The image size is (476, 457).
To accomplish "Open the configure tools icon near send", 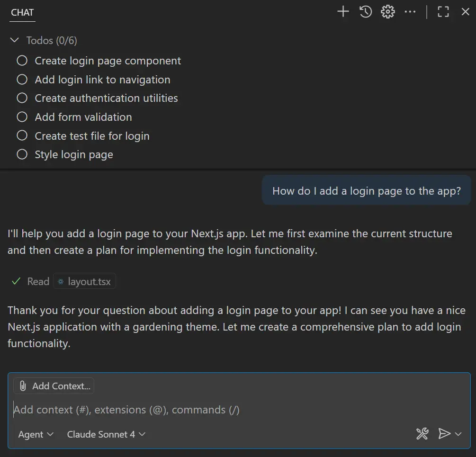I will [x=422, y=434].
